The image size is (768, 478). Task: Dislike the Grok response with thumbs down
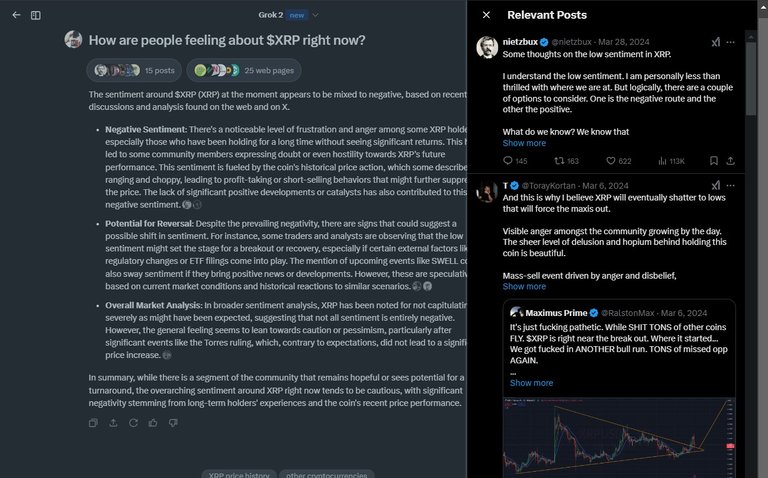coord(173,423)
